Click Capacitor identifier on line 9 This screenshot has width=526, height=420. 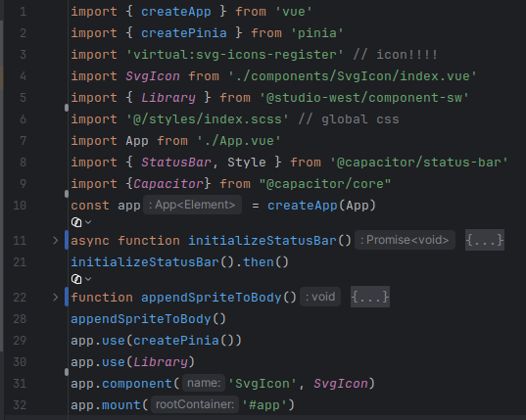(x=168, y=184)
